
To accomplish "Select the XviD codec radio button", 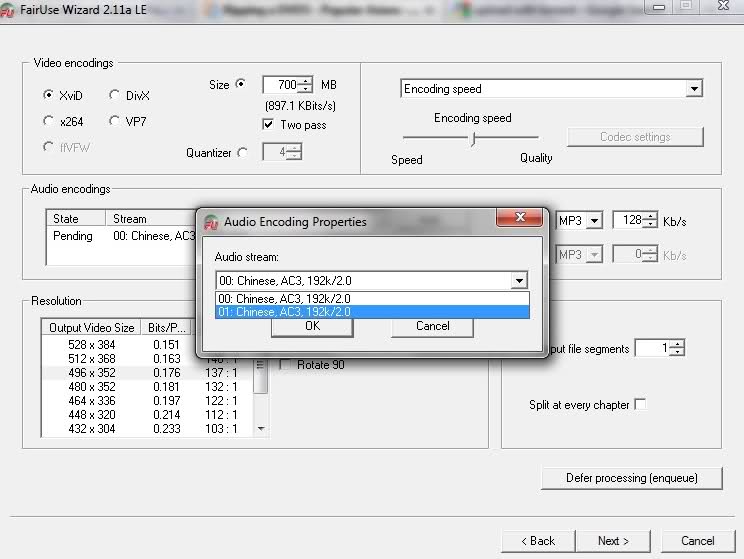I will pyautogui.click(x=48, y=95).
